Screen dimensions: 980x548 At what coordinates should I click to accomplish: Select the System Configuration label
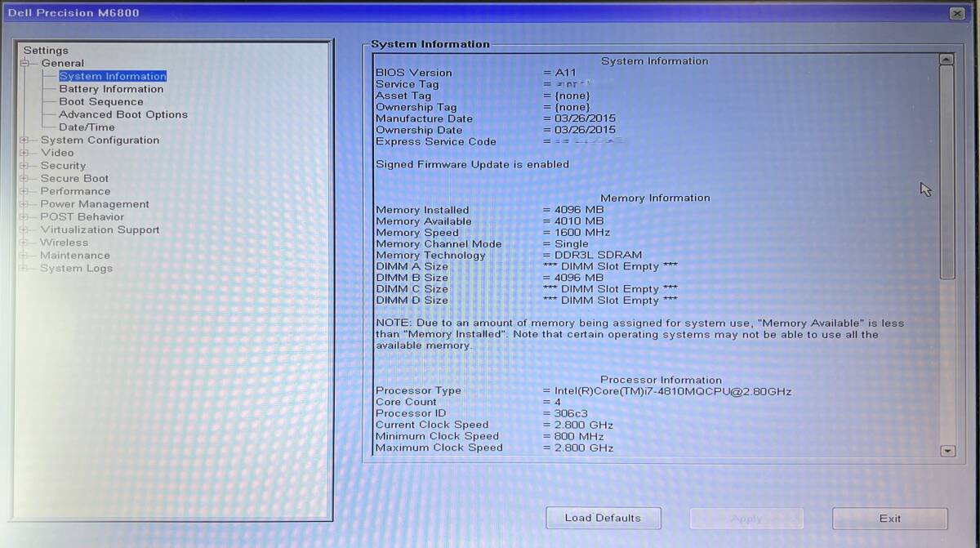click(x=100, y=140)
